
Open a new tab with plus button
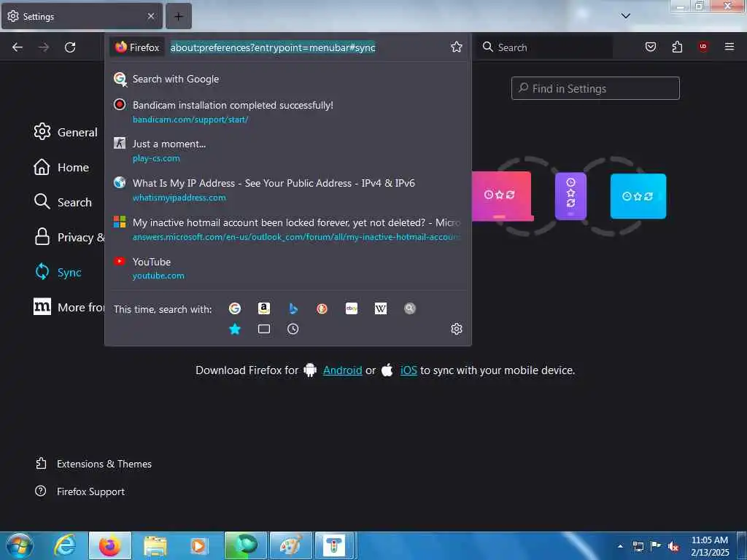point(179,16)
